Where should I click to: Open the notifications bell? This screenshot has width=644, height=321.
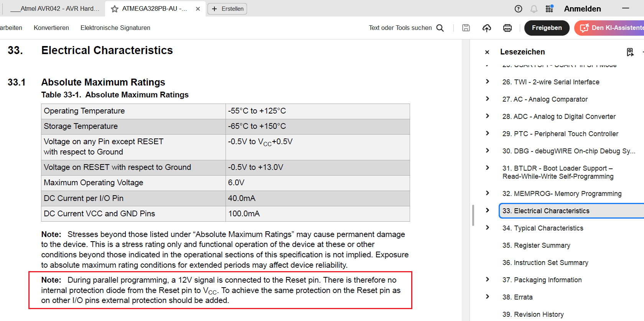pos(534,9)
